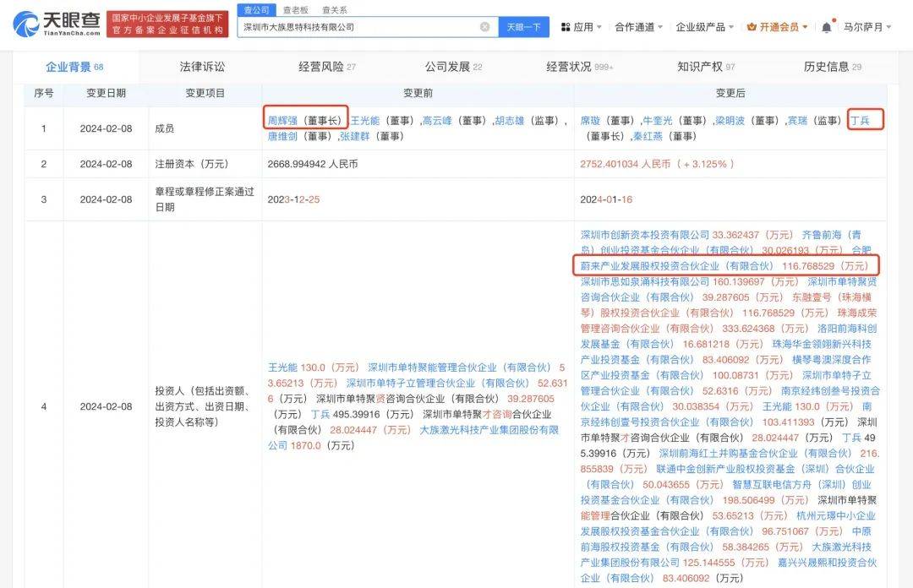The image size is (913, 588).
Task: Click the red official credit agency badge
Action: (x=167, y=24)
